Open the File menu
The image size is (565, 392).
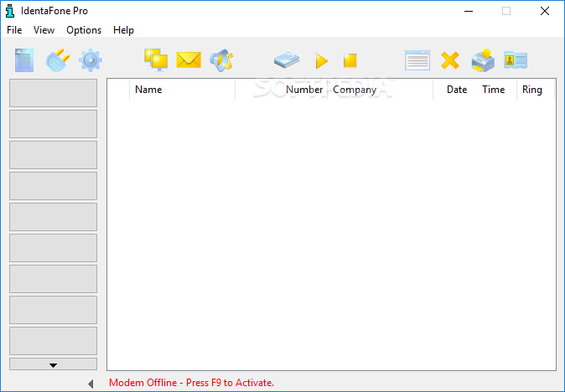tap(14, 30)
